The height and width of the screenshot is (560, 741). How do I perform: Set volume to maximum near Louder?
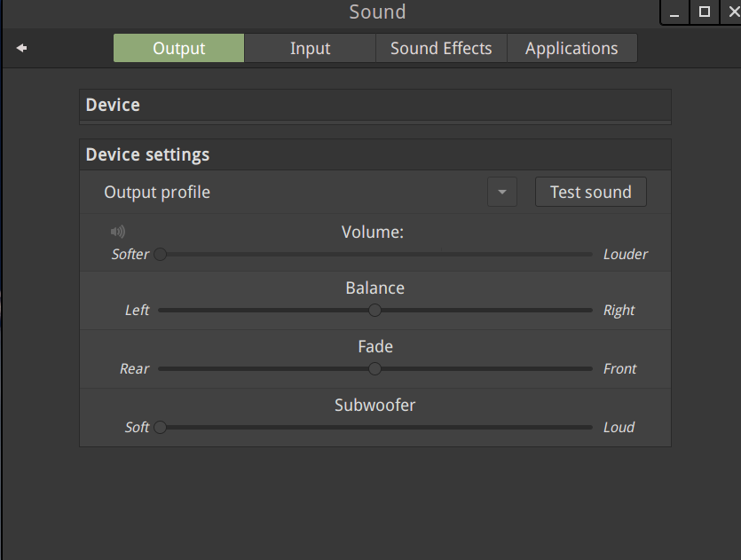[x=590, y=254]
